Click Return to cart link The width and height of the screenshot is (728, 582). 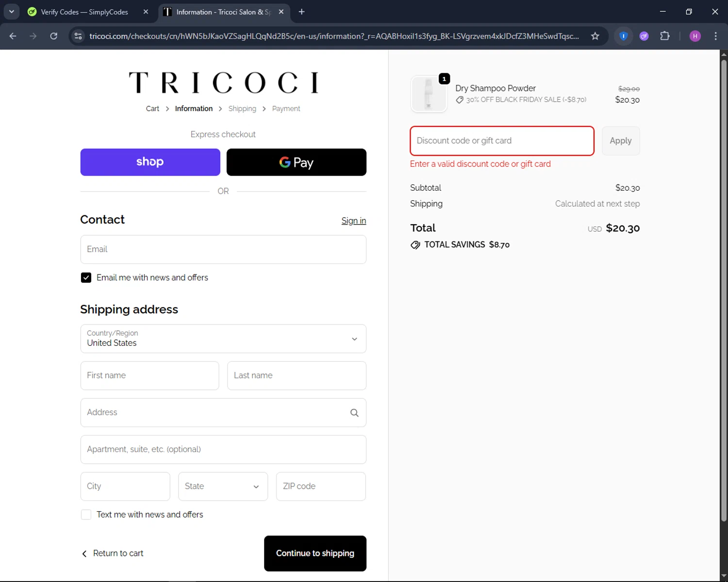113,553
